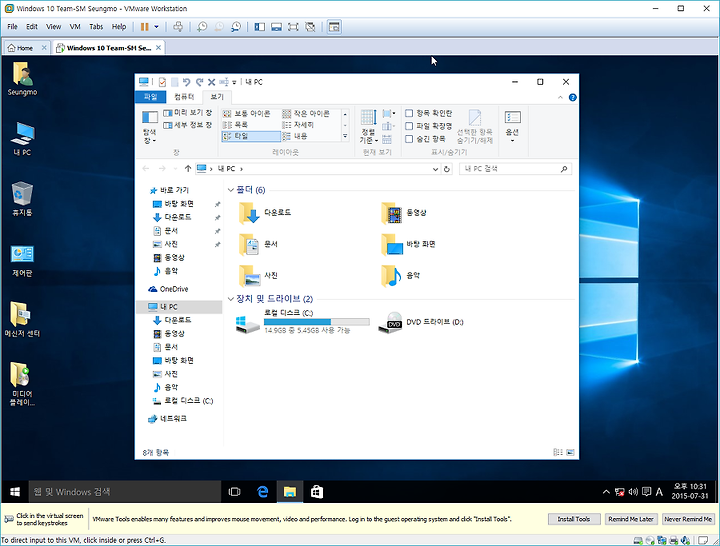
Task: Click the properties checkmark icon in title bar
Action: point(162,82)
